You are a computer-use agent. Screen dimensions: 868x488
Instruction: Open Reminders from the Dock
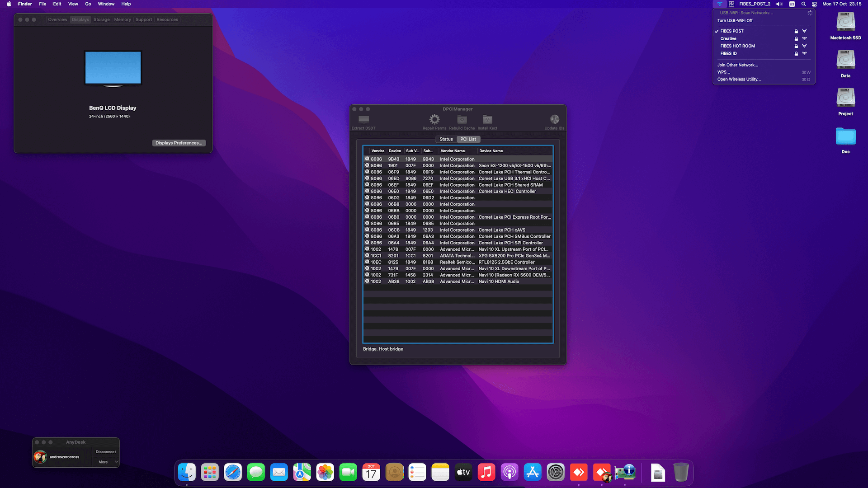[417, 472]
